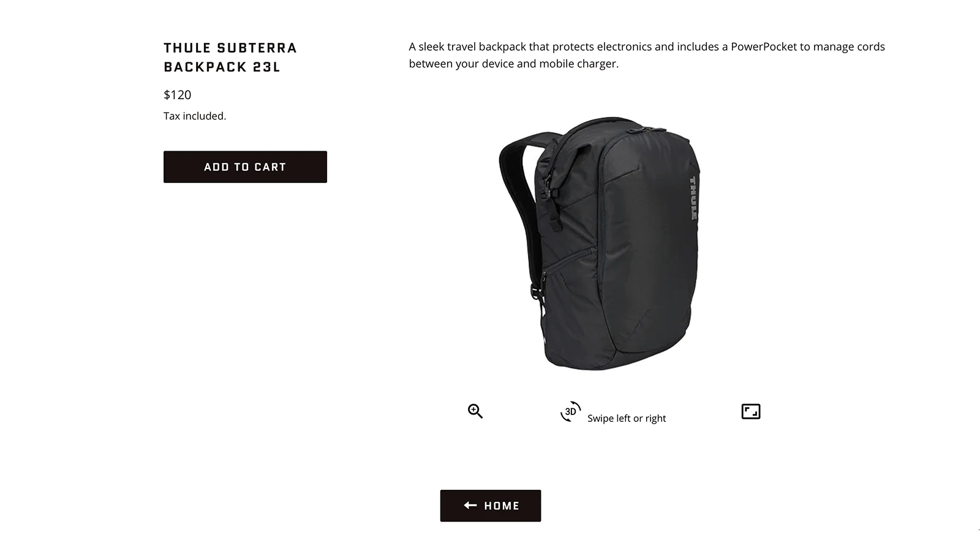Click the 'BACKPACK 23L' title line
980x551 pixels.
[222, 67]
